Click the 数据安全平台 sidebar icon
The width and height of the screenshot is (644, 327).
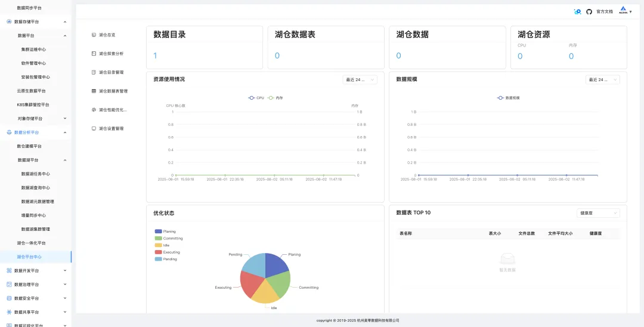coord(9,298)
